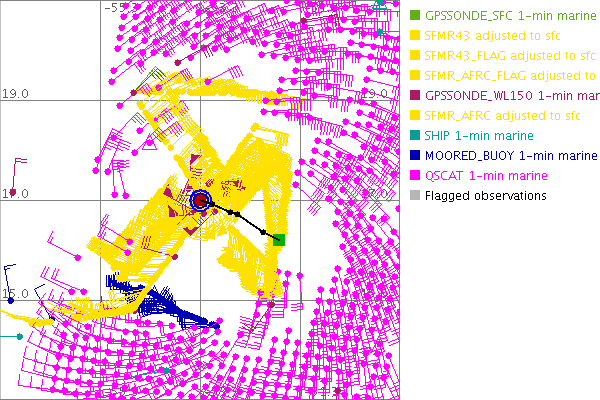This screenshot has width=600, height=400.
Task: Click the blue MOORED_BUOY legend swatch
Action: pyautogui.click(x=415, y=156)
